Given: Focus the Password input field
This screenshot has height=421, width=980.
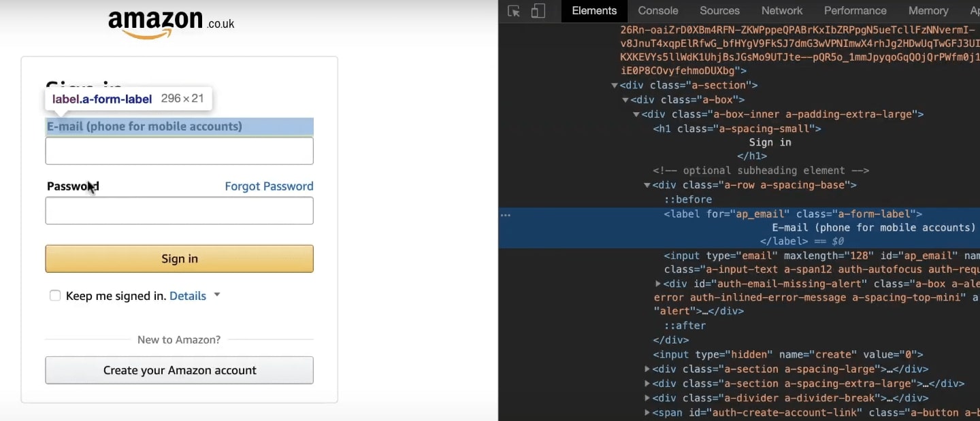Looking at the screenshot, I should tap(179, 211).
